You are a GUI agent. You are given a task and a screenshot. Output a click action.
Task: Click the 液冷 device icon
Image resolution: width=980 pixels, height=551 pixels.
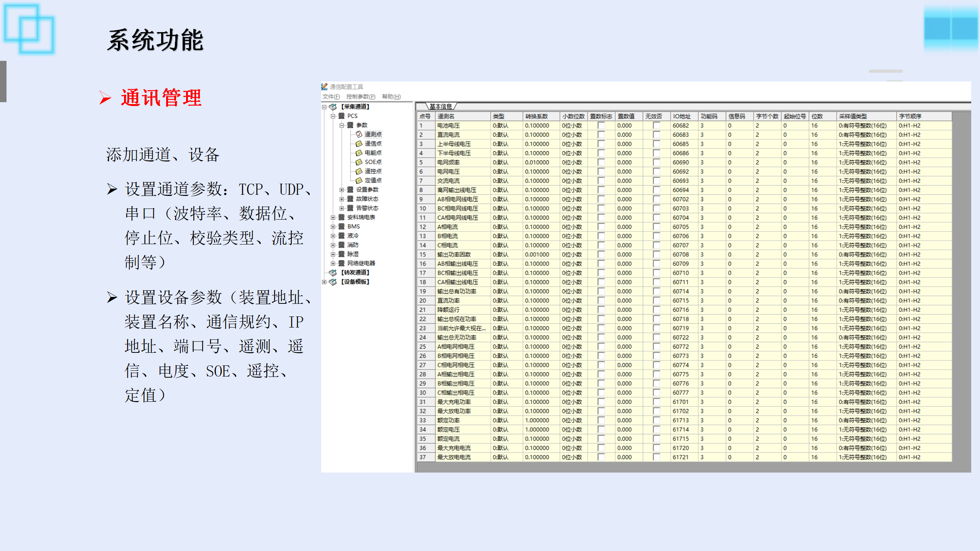tap(341, 235)
